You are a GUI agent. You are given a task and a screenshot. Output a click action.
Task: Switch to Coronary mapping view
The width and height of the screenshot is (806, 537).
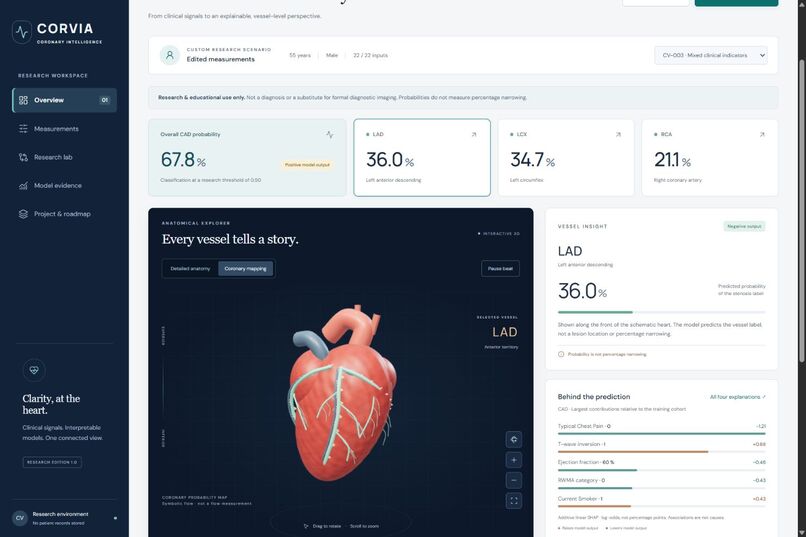click(245, 269)
